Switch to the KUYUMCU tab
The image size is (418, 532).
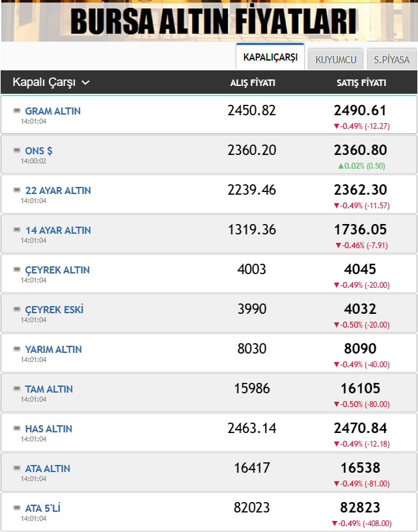[335, 59]
